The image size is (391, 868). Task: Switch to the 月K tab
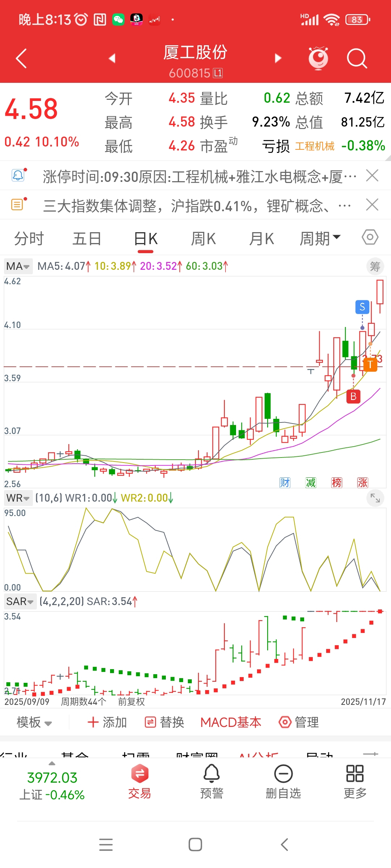click(261, 239)
